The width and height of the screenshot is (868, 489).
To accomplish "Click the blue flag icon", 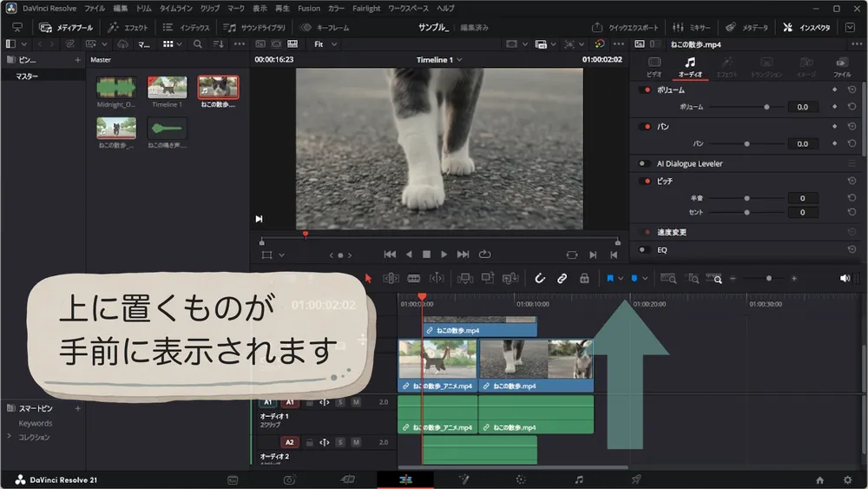I will [610, 278].
